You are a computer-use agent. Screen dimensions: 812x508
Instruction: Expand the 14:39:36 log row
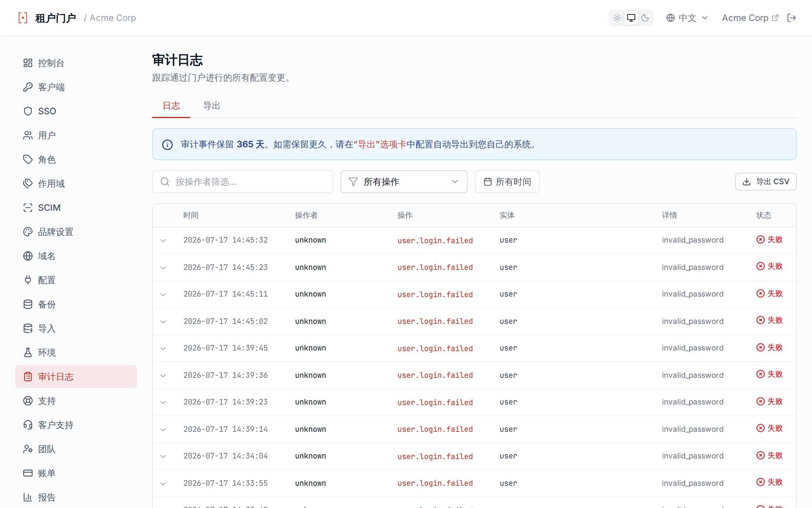(x=163, y=376)
